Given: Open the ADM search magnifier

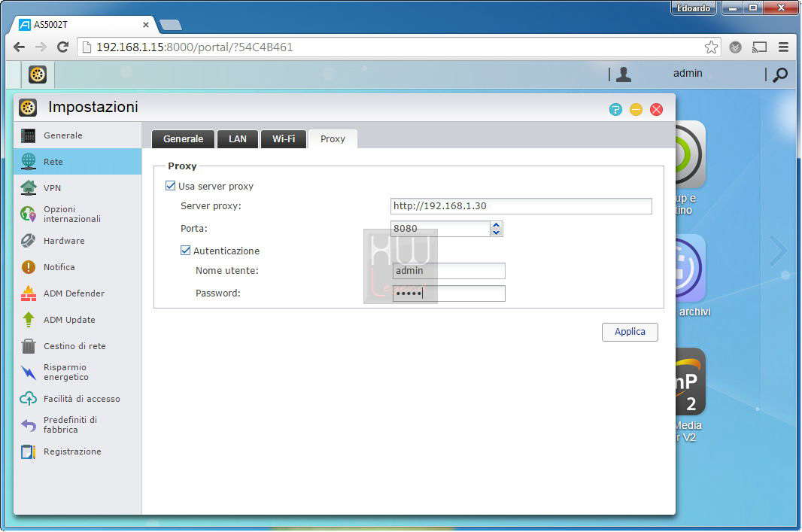Looking at the screenshot, I should (780, 74).
